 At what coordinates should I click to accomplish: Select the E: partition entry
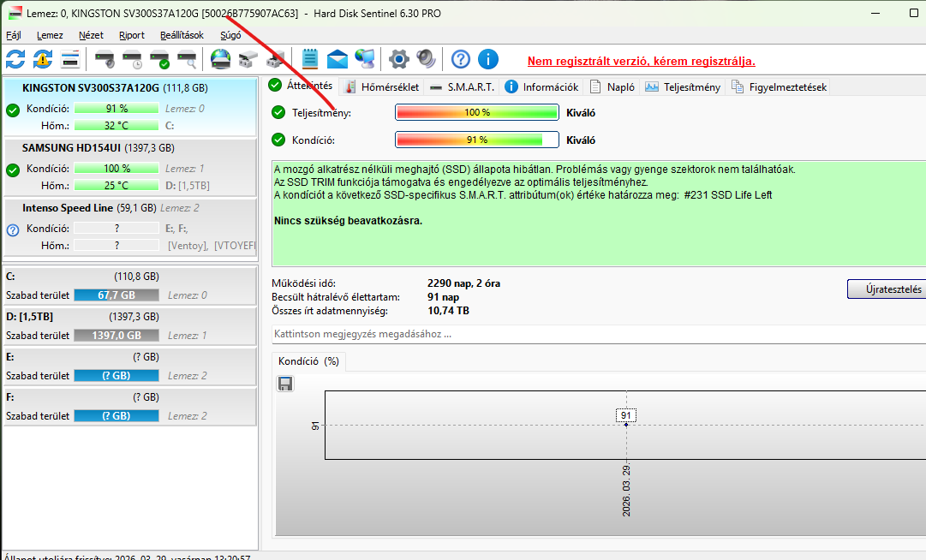[x=130, y=366]
